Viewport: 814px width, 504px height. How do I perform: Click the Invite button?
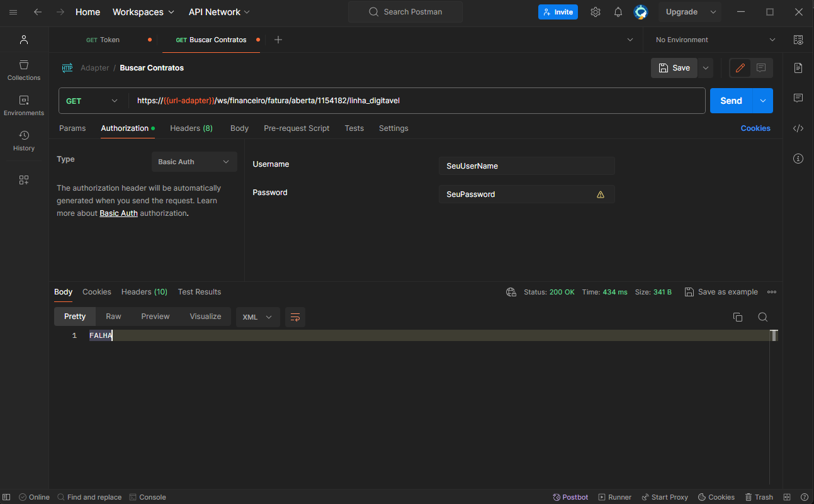pyautogui.click(x=558, y=12)
